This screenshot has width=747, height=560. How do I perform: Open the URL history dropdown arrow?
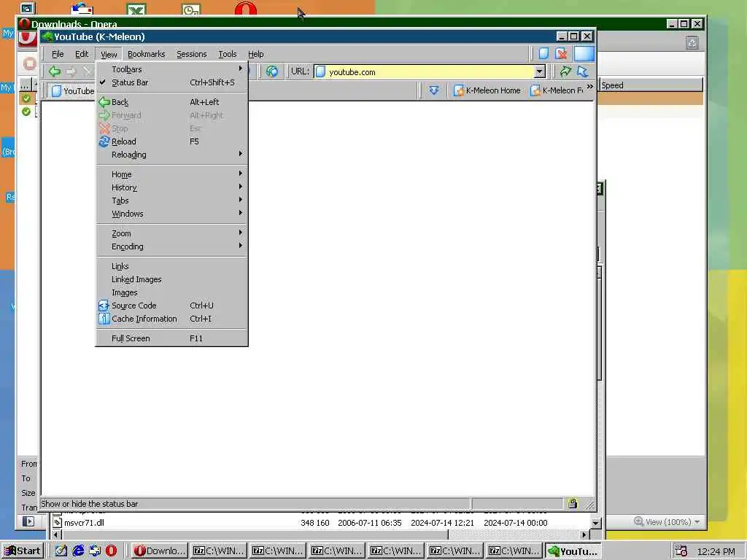tap(539, 72)
